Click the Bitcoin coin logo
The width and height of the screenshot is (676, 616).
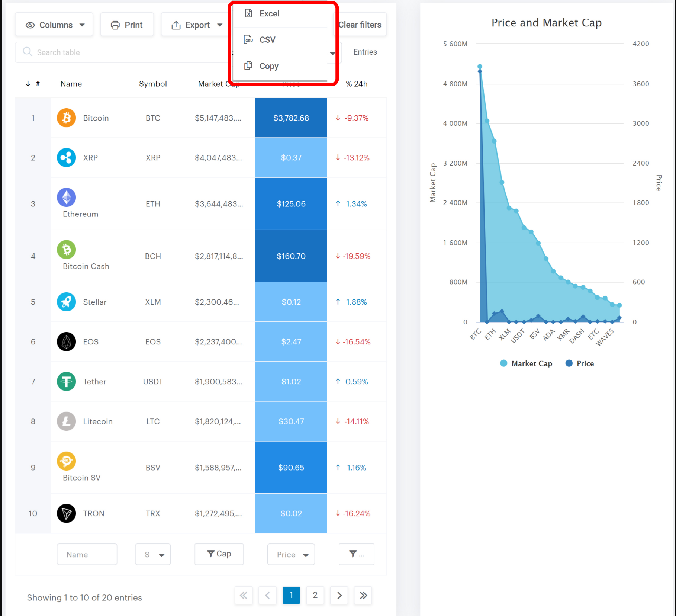coord(66,118)
